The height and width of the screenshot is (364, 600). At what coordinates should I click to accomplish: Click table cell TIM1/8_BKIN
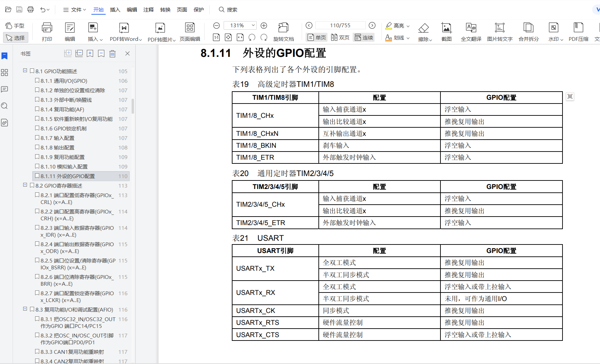coord(275,145)
